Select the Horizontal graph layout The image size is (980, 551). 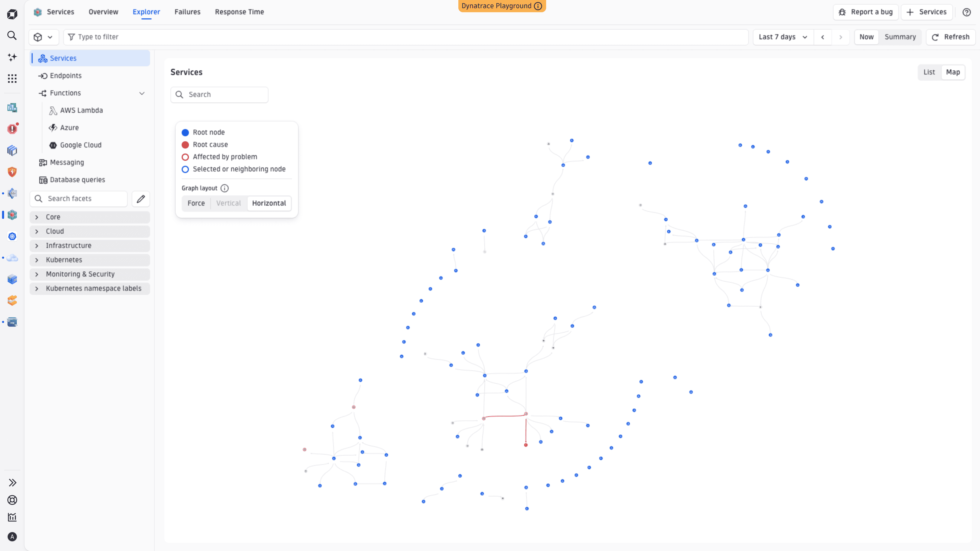[269, 203]
